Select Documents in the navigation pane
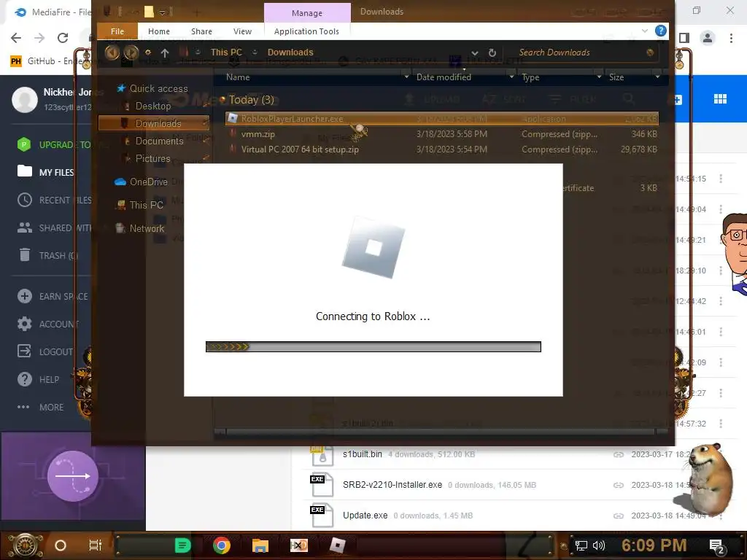This screenshot has width=747, height=560. pyautogui.click(x=159, y=141)
